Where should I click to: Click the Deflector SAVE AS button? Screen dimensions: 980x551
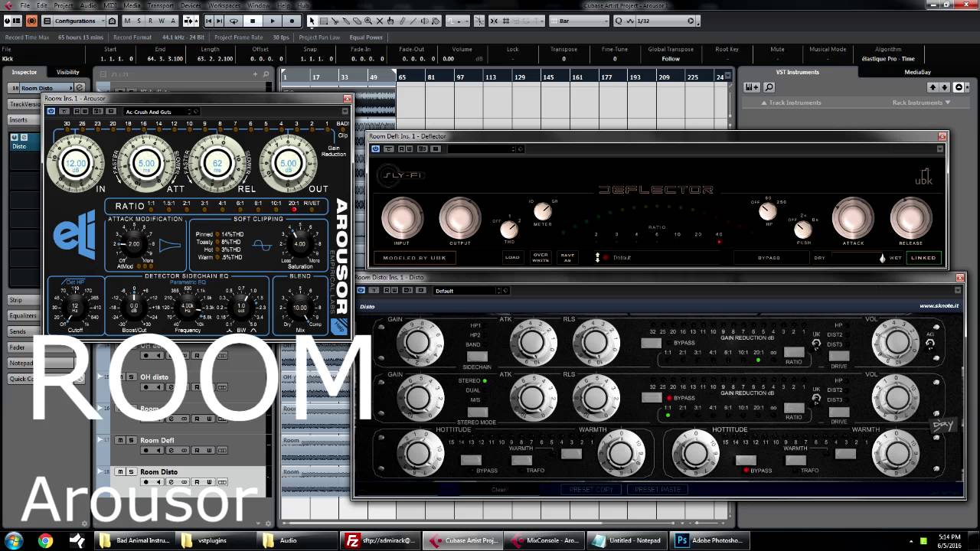567,257
